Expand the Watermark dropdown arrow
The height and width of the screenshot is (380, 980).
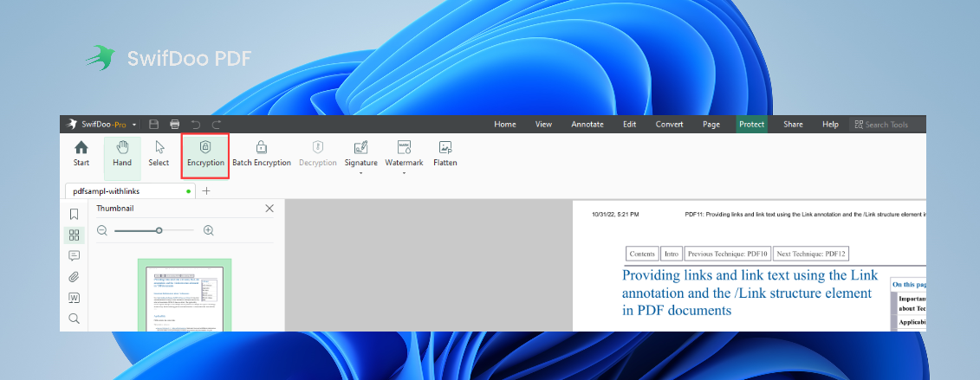tap(404, 173)
